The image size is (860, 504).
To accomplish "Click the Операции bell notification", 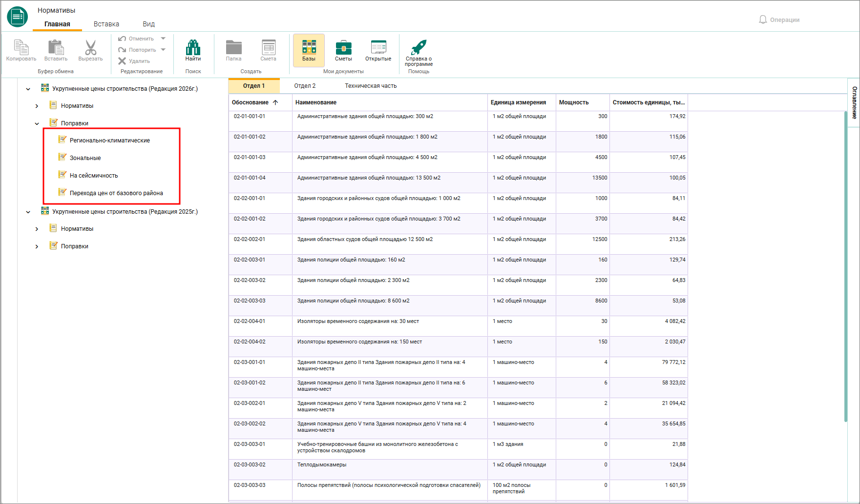I will (779, 20).
